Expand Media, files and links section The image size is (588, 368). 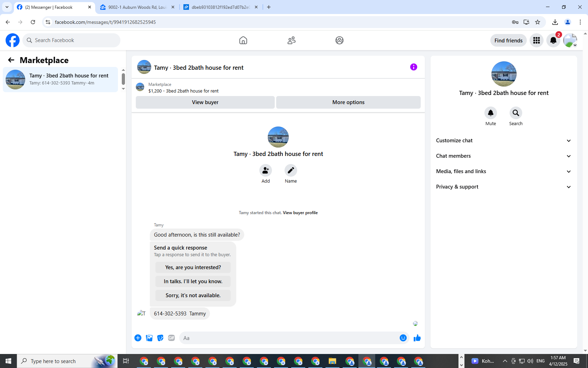504,171
